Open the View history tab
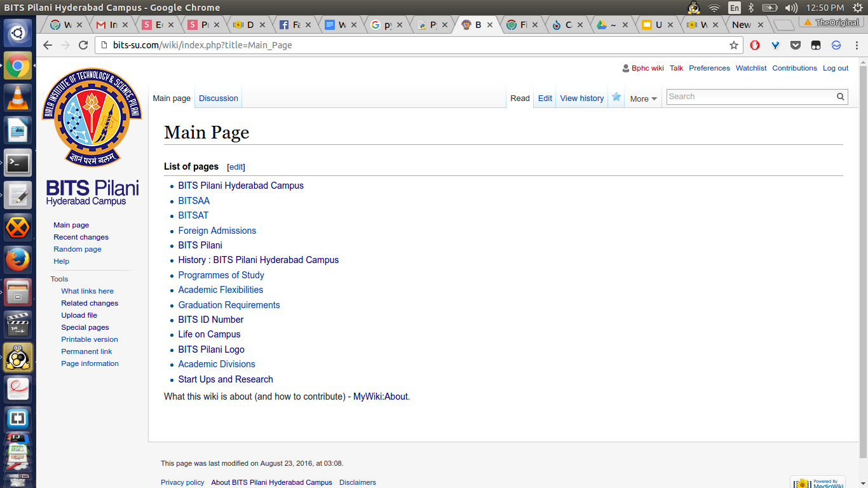 [582, 98]
